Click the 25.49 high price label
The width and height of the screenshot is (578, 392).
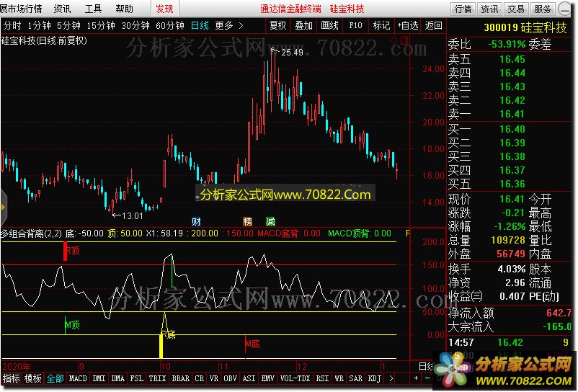(x=292, y=53)
